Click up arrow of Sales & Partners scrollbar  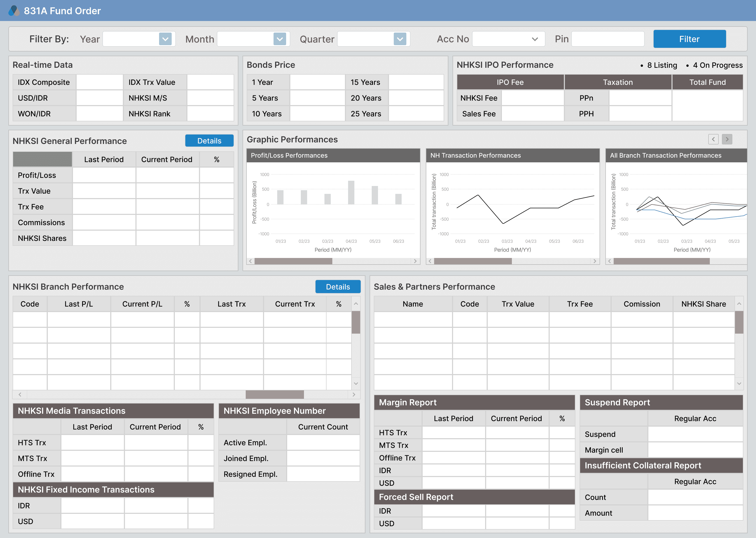(x=739, y=304)
